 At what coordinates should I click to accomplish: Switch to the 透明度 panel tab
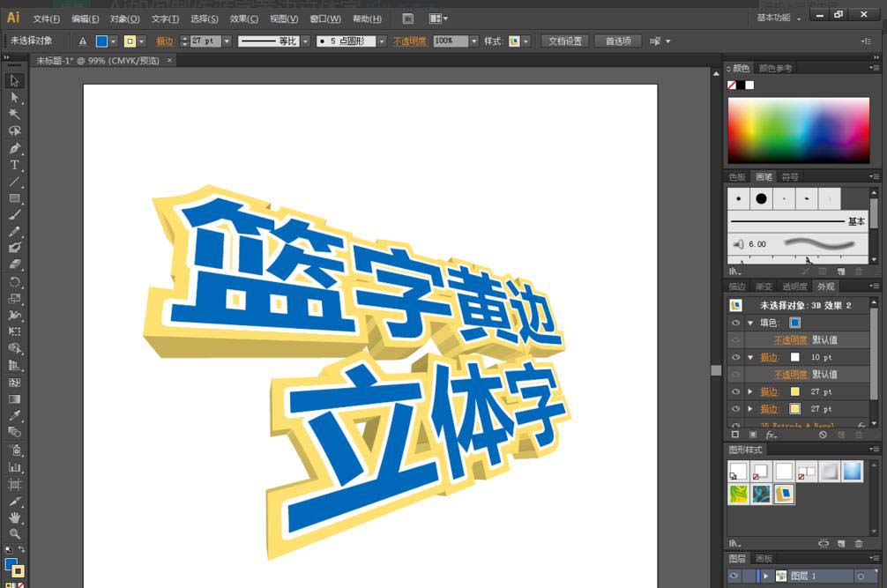pos(794,287)
